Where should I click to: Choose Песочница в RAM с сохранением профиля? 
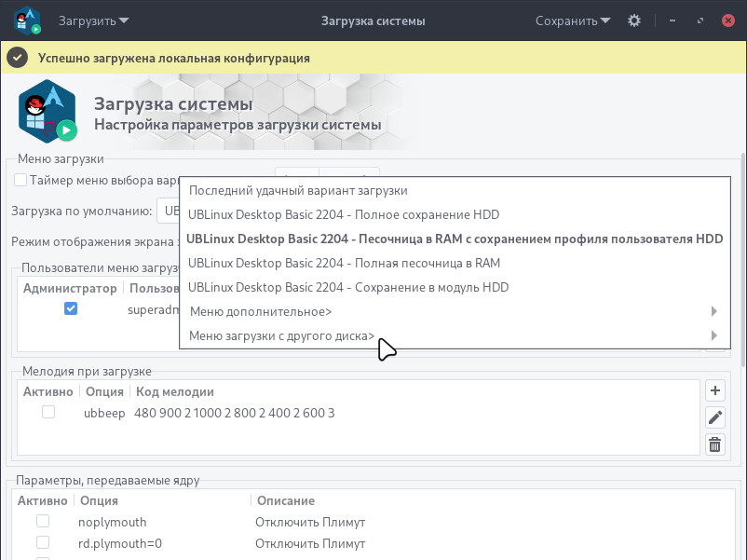455,239
